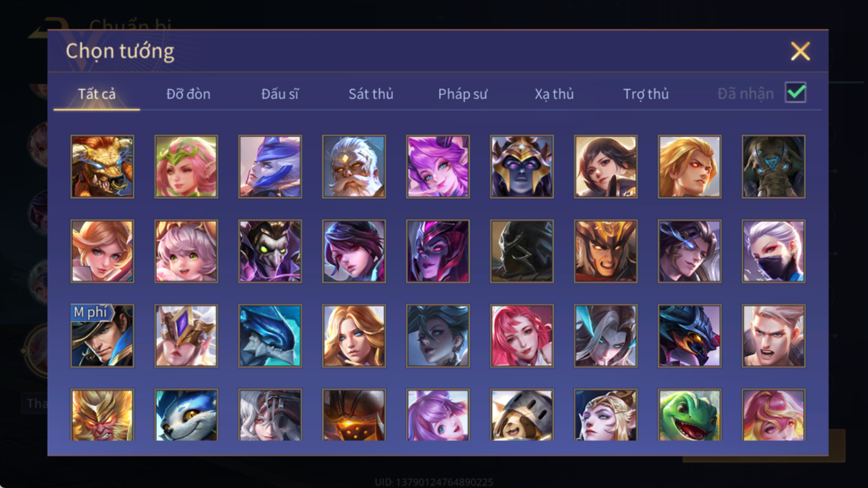Switch to the "Trợ thủ" tab

pyautogui.click(x=645, y=94)
